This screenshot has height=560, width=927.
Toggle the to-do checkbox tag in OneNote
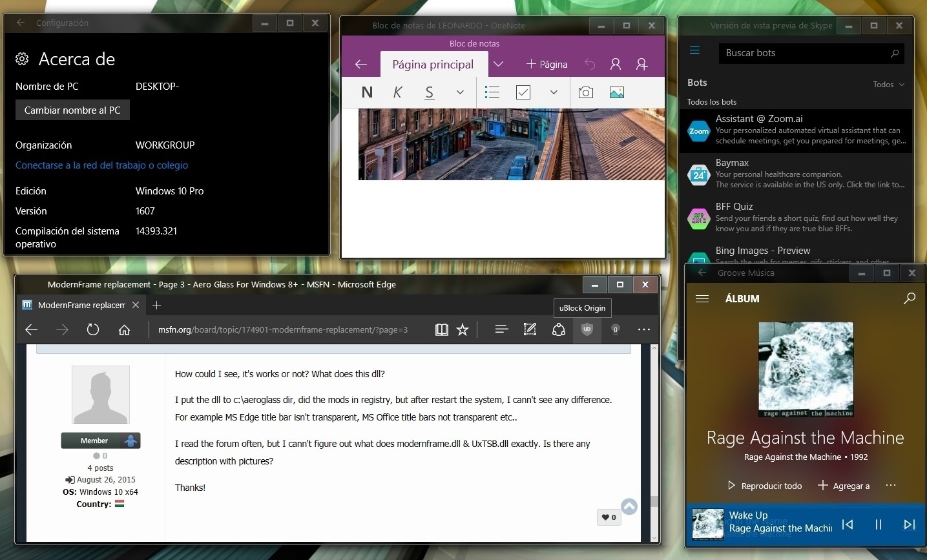(523, 92)
